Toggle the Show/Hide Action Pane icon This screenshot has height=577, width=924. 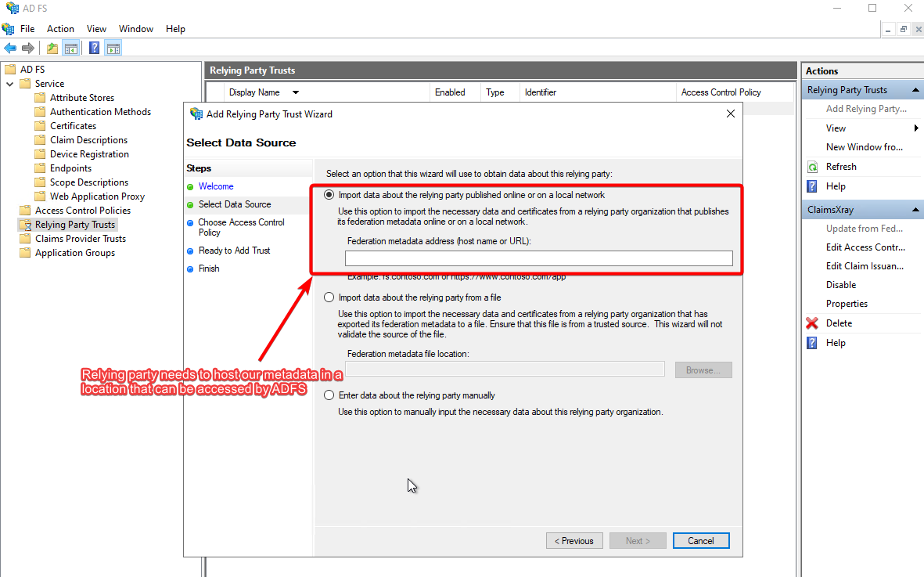(113, 49)
